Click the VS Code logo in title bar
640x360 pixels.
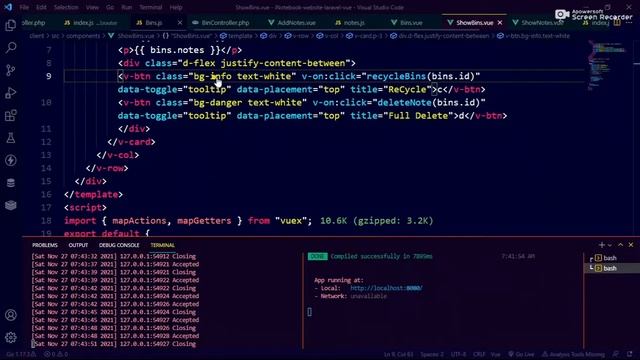pyautogui.click(x=8, y=7)
